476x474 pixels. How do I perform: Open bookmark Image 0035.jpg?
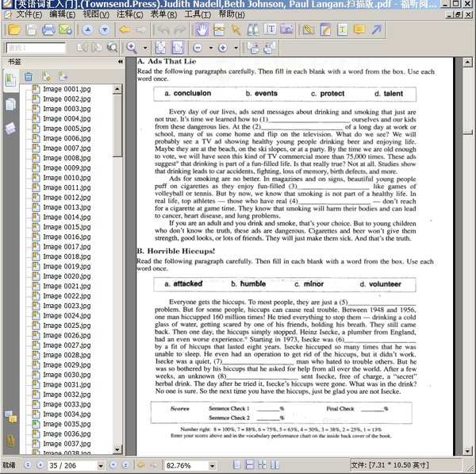tap(67, 424)
